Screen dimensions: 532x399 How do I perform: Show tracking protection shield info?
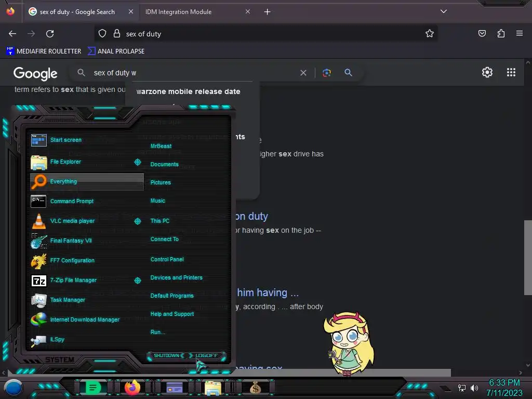click(x=102, y=34)
